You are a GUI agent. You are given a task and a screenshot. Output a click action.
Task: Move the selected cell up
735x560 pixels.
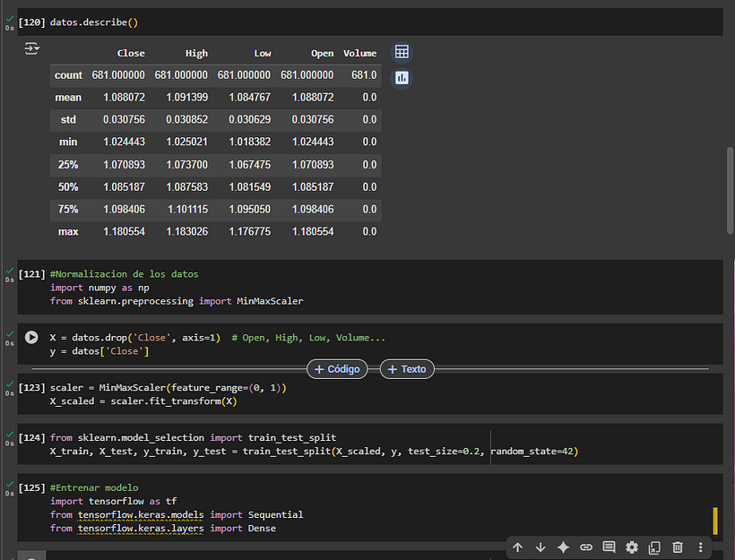click(517, 547)
